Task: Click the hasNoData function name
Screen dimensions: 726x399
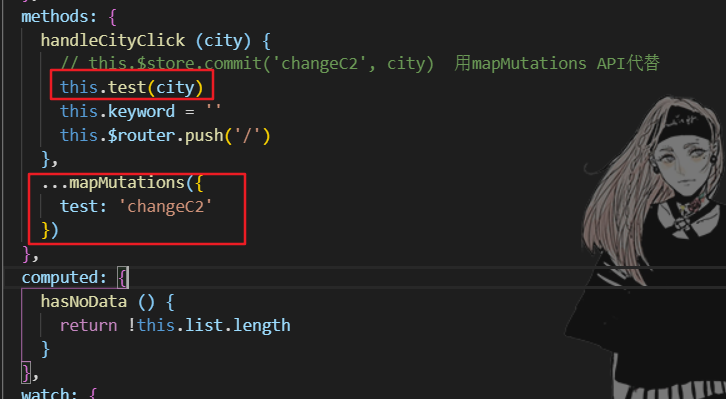Action: coord(83,301)
